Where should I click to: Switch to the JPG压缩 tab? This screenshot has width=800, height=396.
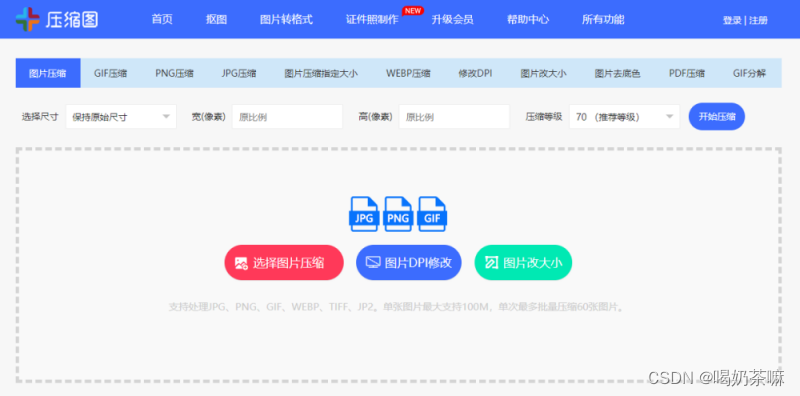coord(239,73)
